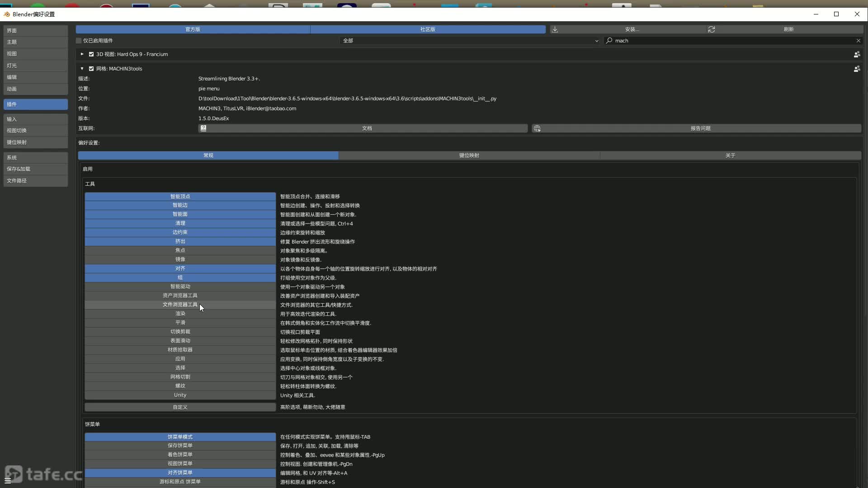Clear the 'mach' search text
Screen dimensions: 868x488
tap(858, 41)
